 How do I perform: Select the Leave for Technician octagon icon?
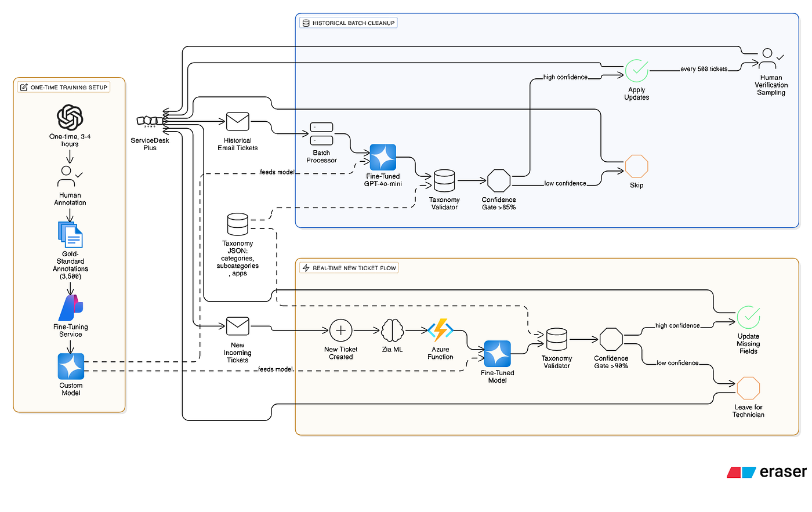tap(748, 388)
